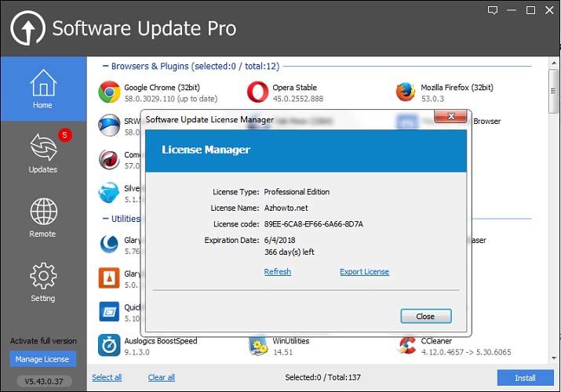This screenshot has width=561, height=392.
Task: Select the Comodo red dragon icon
Action: tap(109, 159)
